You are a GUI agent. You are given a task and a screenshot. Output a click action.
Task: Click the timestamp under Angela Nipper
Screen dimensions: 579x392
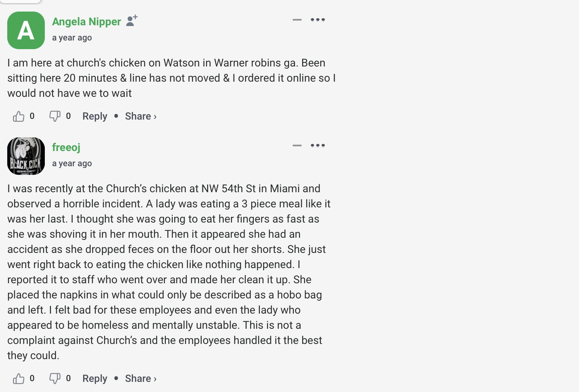tap(72, 38)
